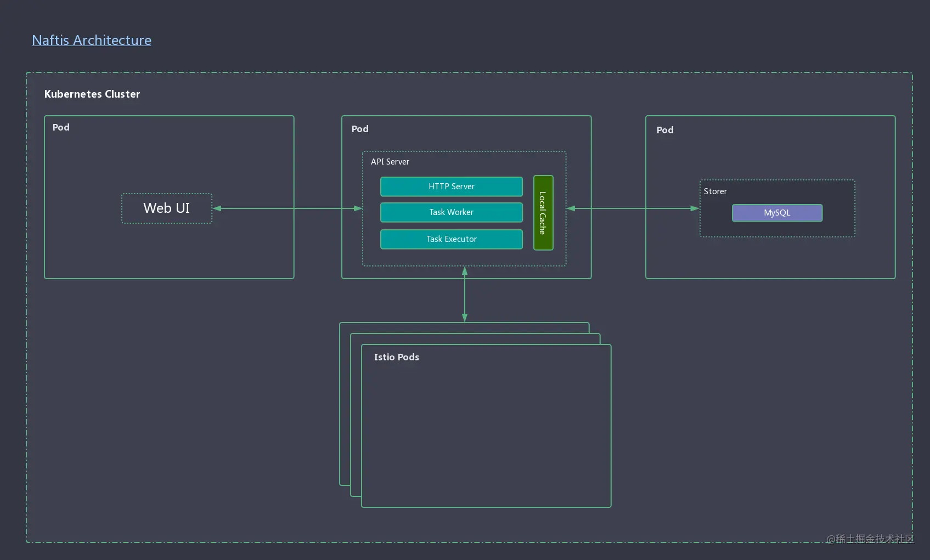Select the Storer label

click(715, 191)
